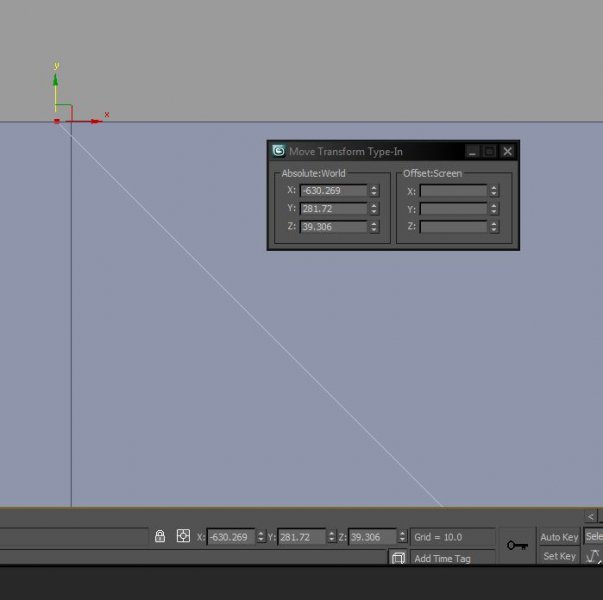Image resolution: width=603 pixels, height=600 pixels.
Task: Click the Offset:Screen group label
Action: [x=432, y=173]
